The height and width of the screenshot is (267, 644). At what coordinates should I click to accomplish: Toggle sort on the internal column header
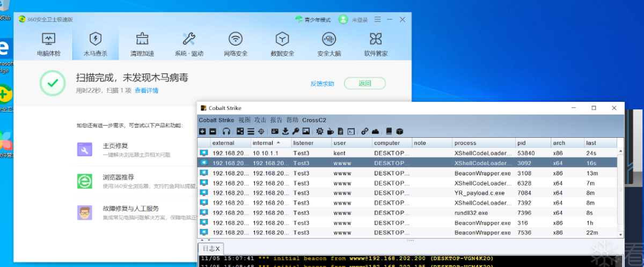click(271, 143)
